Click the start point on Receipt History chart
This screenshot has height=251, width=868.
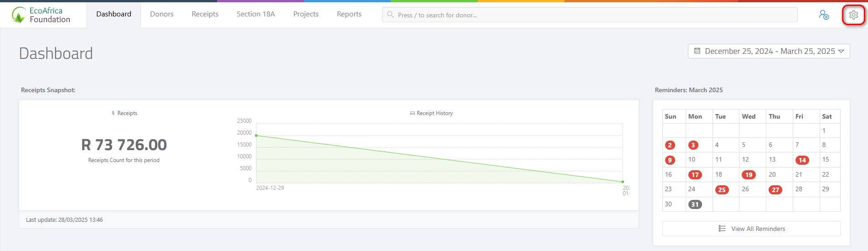(256, 136)
